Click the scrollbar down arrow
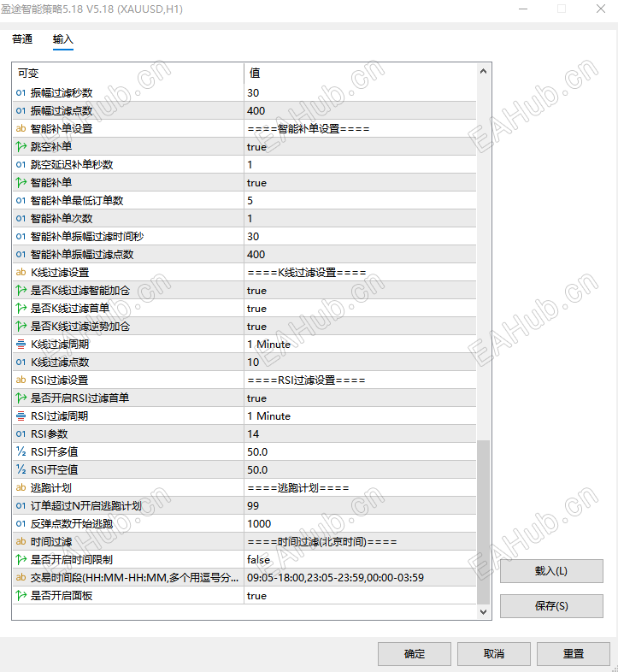 (x=484, y=611)
